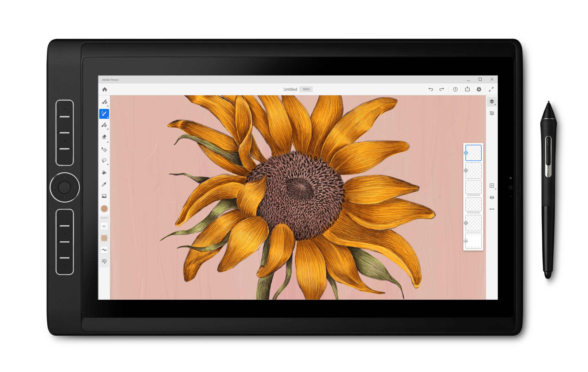The width and height of the screenshot is (588, 372).
Task: Open the layer properties sliders panel
Action: tap(492, 113)
